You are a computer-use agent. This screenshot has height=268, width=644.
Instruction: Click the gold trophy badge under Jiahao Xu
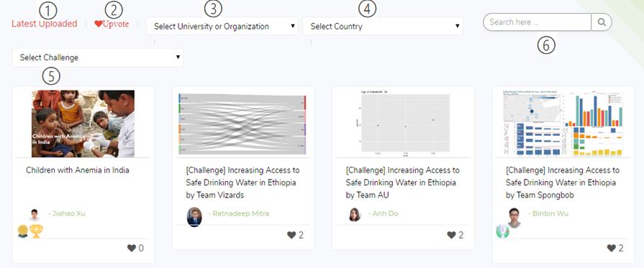(37, 231)
